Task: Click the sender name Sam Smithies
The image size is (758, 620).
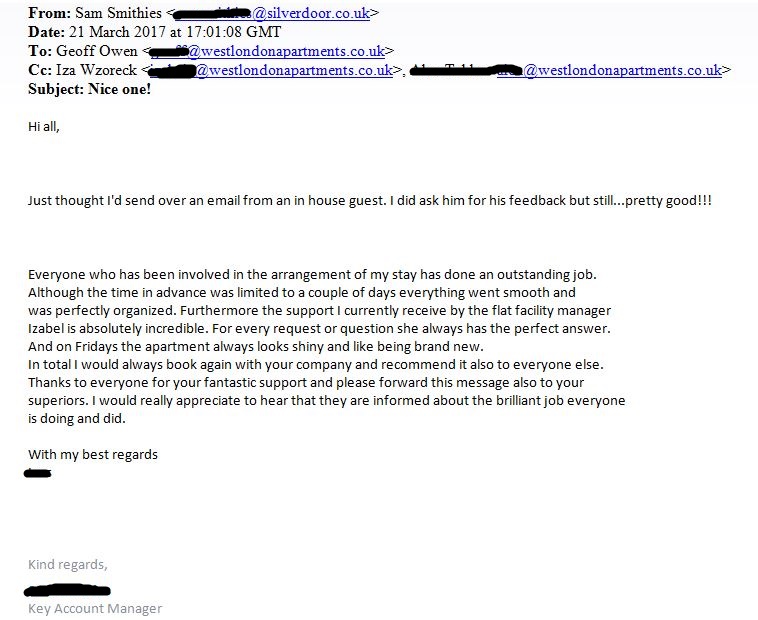Action: point(112,14)
